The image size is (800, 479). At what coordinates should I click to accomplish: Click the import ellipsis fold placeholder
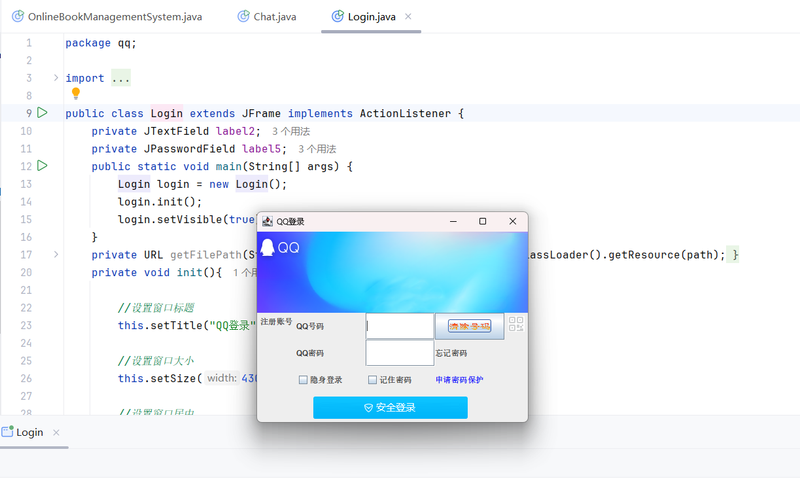(121, 78)
